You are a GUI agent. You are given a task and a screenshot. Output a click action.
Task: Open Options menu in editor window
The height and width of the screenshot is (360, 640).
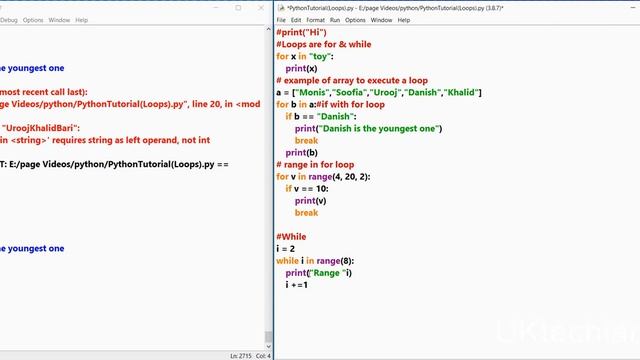355,20
